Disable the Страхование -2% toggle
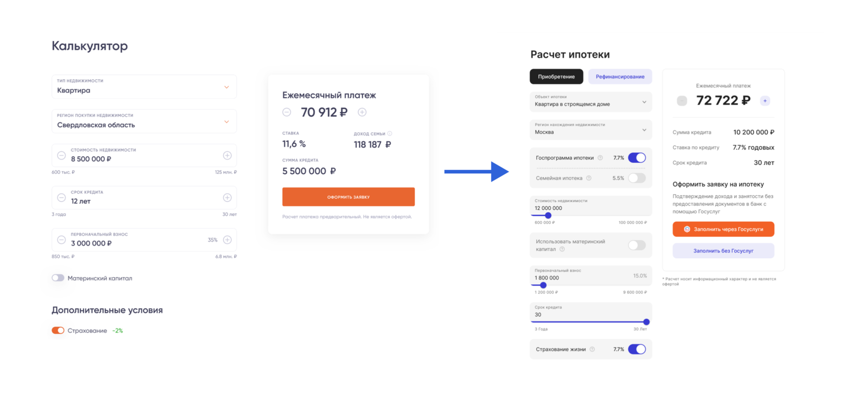 pyautogui.click(x=58, y=331)
